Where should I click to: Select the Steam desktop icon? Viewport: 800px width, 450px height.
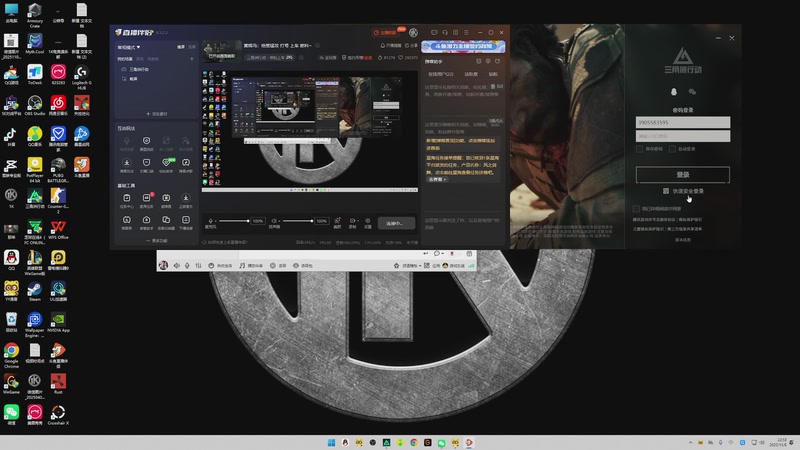(x=35, y=291)
